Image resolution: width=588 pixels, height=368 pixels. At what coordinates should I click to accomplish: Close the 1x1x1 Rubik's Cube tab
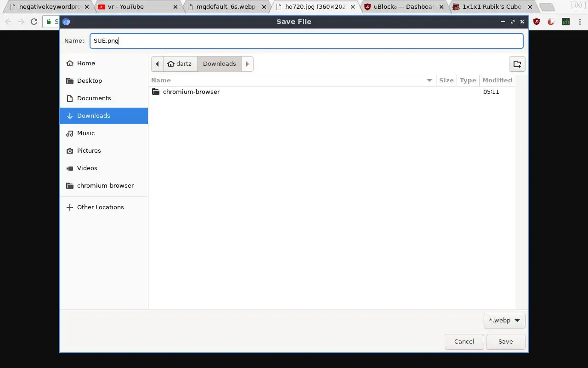(530, 7)
